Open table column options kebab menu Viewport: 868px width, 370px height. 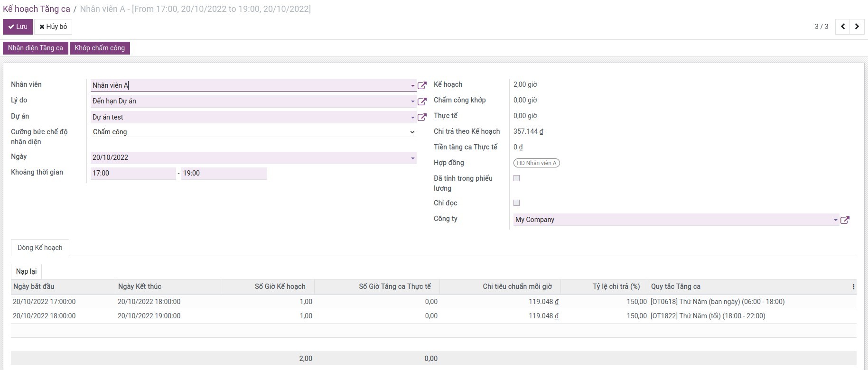(853, 287)
